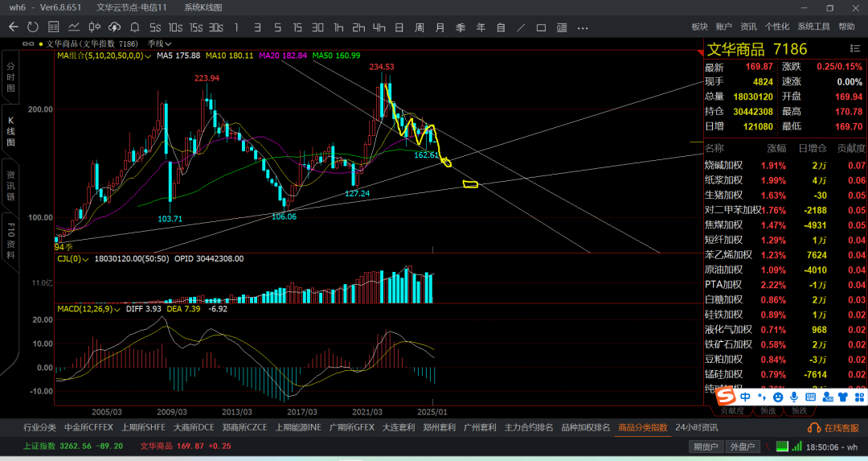The width and height of the screenshot is (868, 461).
Task: Go back with the left arrow icon
Action: 14,27
